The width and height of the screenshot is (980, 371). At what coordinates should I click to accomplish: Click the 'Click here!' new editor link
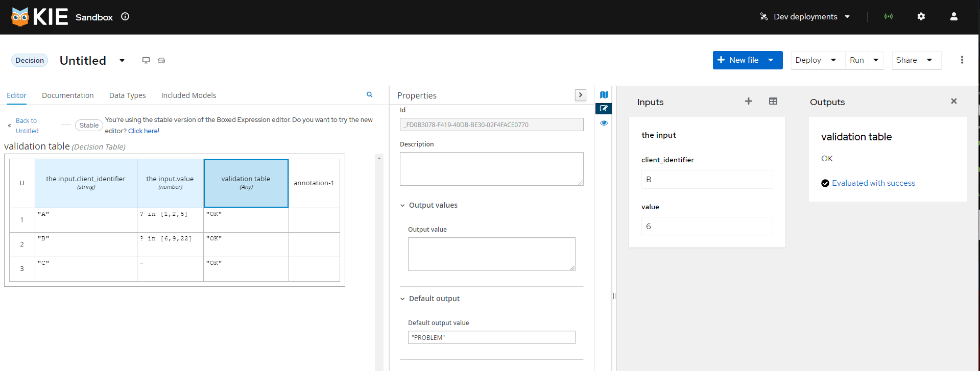144,131
